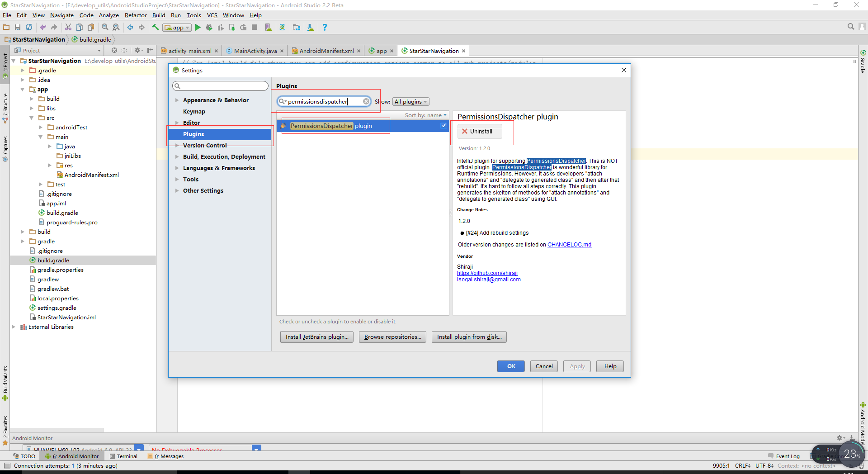This screenshot has width=868, height=474.
Task: Run the app with the green play icon
Action: 198,28
